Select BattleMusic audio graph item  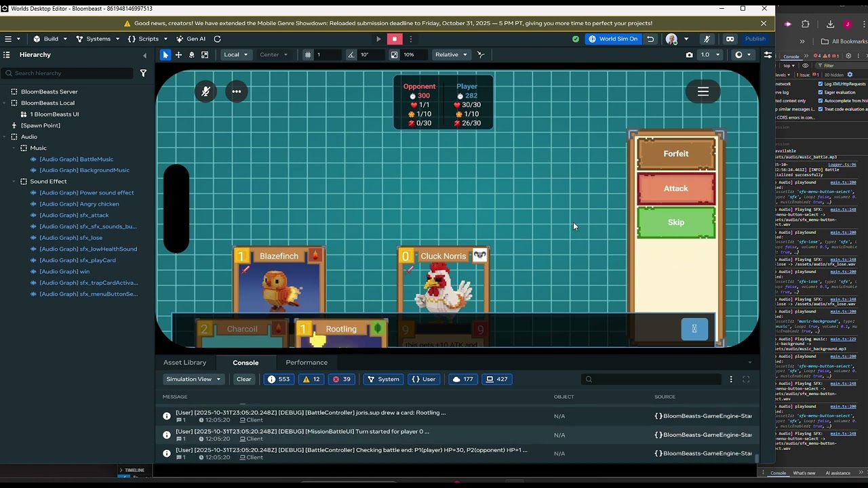coord(77,159)
